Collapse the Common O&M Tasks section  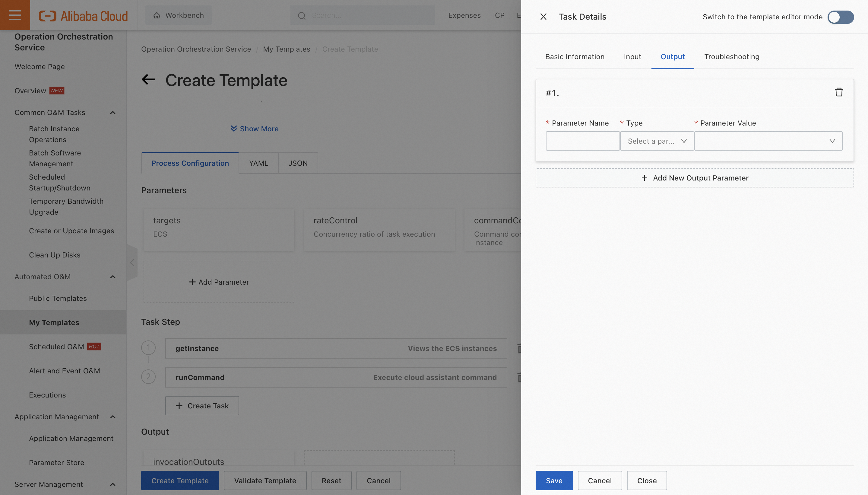pos(113,113)
